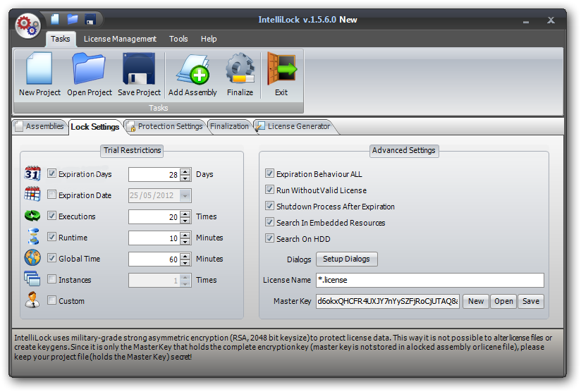Click the Add Assembly icon
The height and width of the screenshot is (392, 581).
point(192,69)
